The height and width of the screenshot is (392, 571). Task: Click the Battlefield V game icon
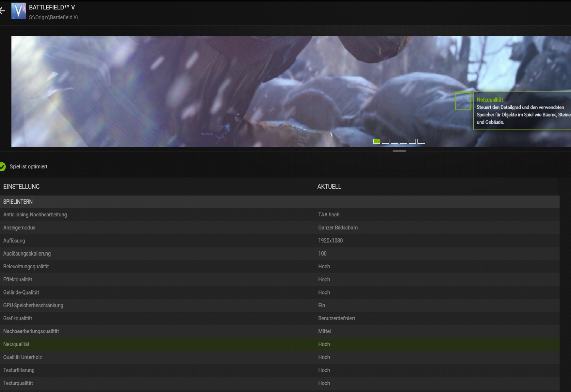[x=19, y=11]
